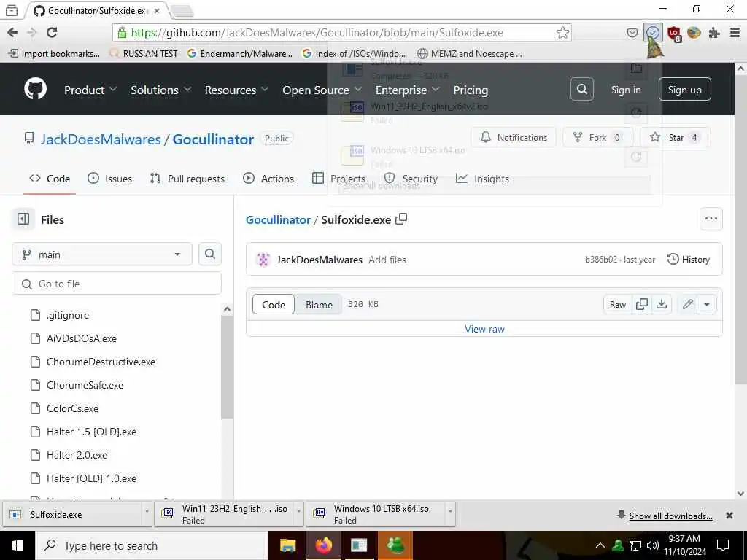Click the Go to file search field

117,284
